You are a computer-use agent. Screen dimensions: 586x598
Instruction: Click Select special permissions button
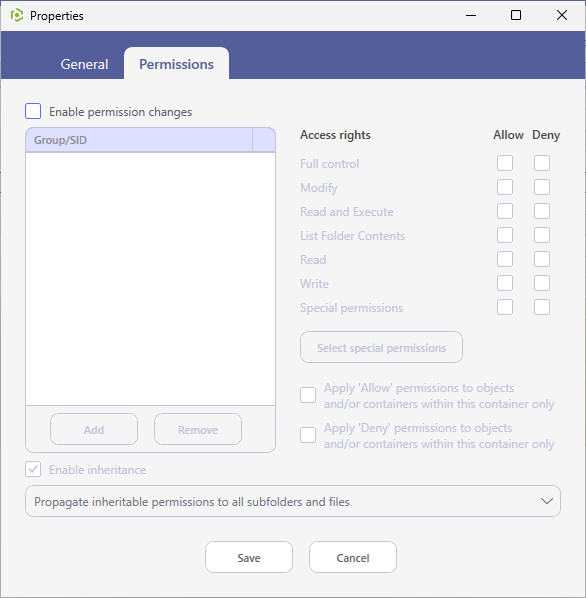[x=381, y=347]
